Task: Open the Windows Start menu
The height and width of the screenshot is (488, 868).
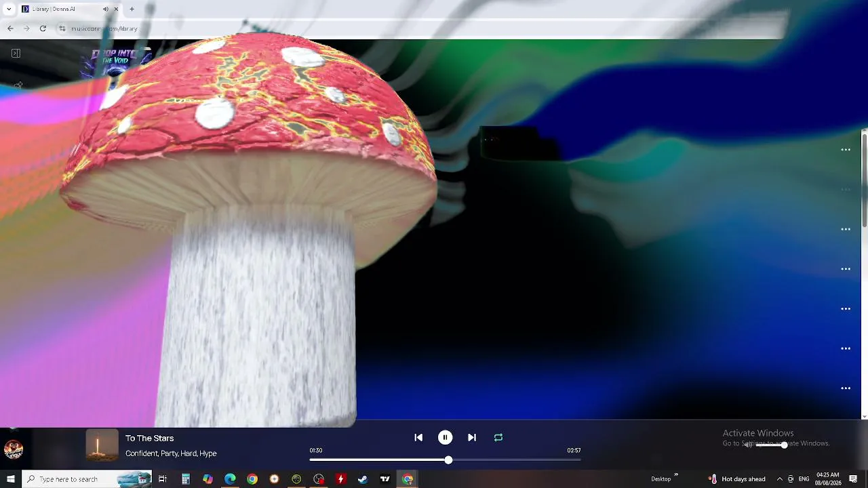Action: point(10,479)
